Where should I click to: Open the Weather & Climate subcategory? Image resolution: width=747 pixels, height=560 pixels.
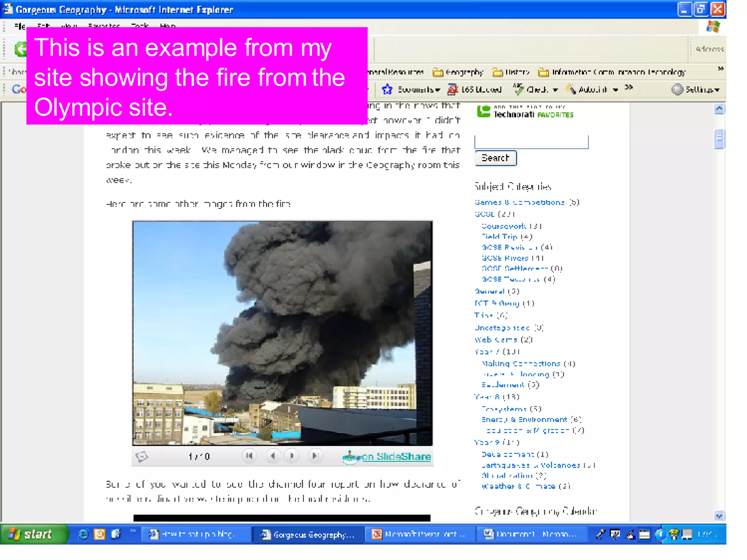[518, 486]
